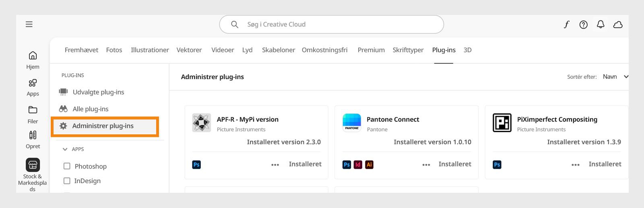Open the APF-R - MyPi version title
The image size is (644, 208).
coord(248,119)
